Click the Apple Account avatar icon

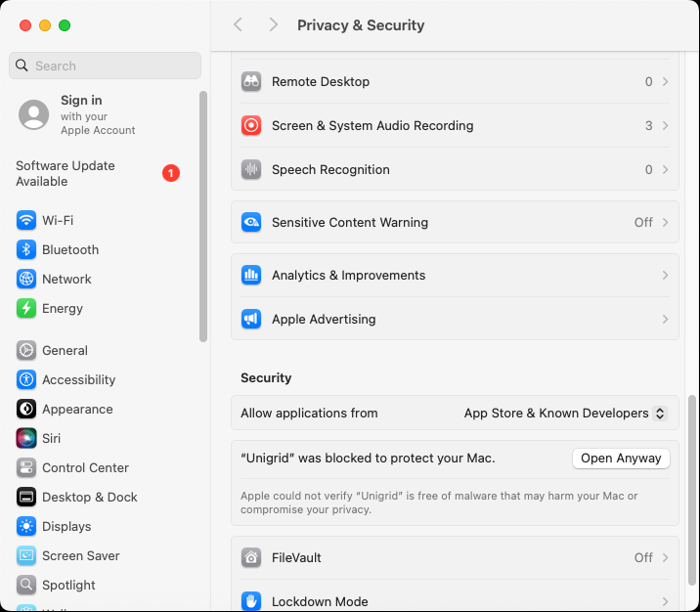tap(33, 114)
